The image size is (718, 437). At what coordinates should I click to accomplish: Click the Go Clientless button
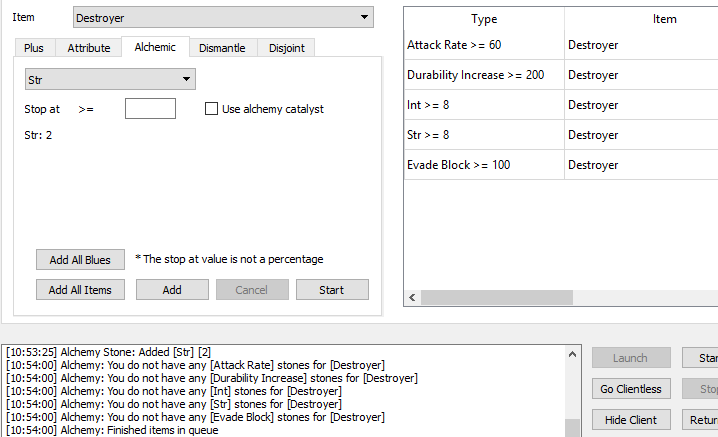(x=630, y=389)
